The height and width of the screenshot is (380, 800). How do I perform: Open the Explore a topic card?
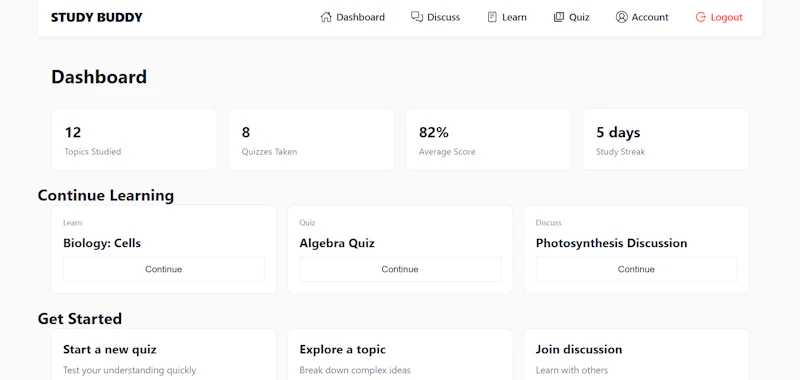[x=400, y=355]
